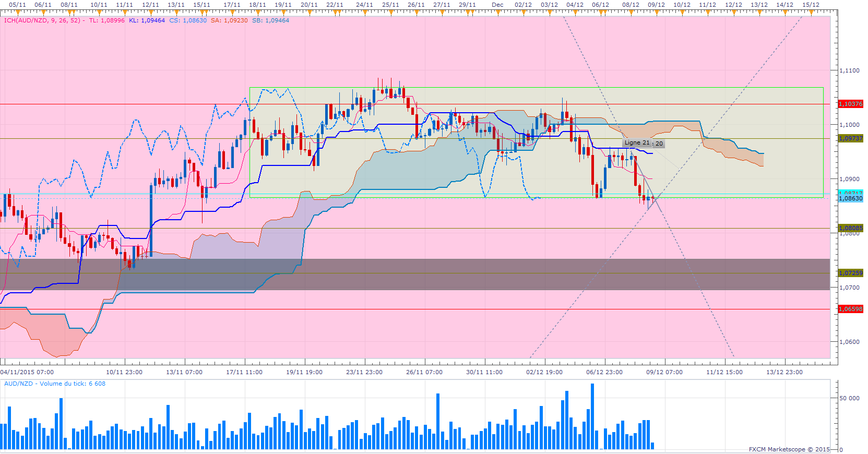The height and width of the screenshot is (454, 868).
Task: Select the orange marker under Dec label
Action: point(498,11)
